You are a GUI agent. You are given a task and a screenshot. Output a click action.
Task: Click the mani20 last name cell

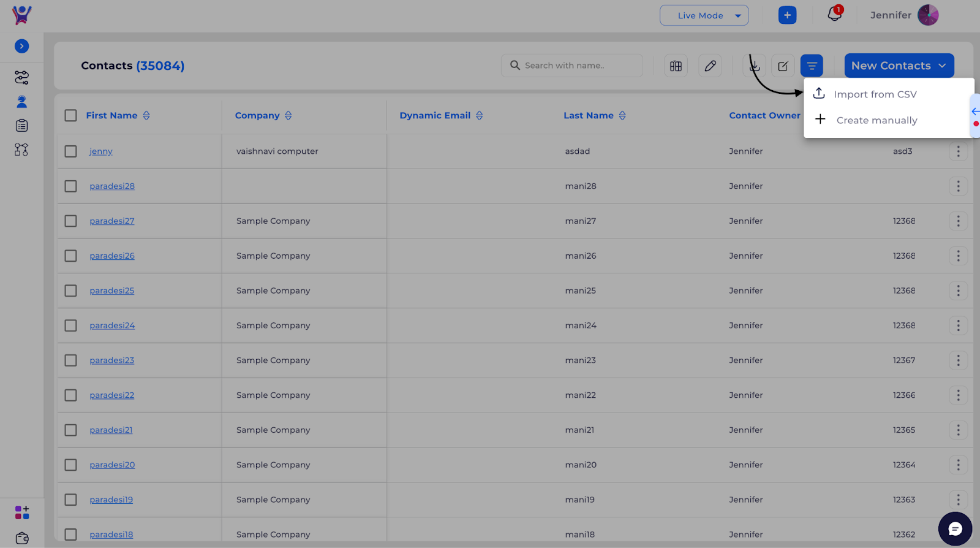581,465
